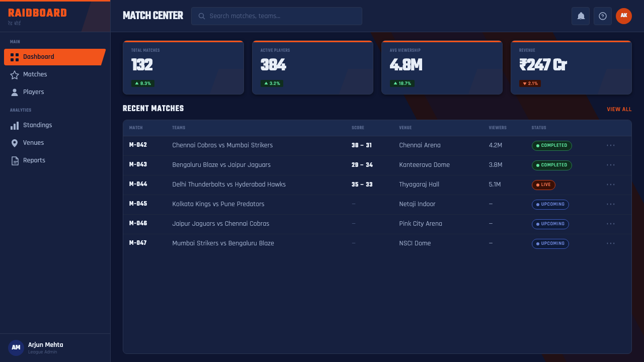Click the View All link

(x=619, y=109)
